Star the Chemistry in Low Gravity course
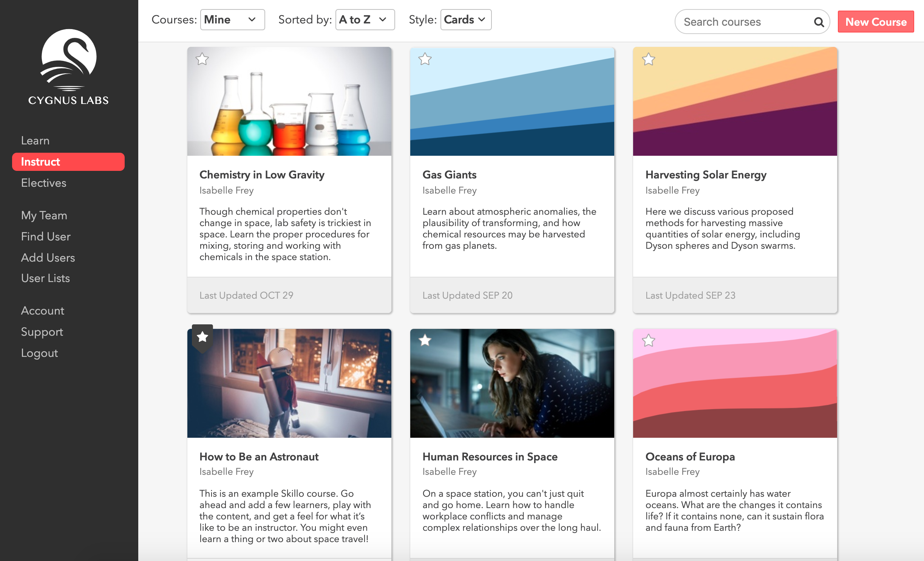 pyautogui.click(x=202, y=59)
